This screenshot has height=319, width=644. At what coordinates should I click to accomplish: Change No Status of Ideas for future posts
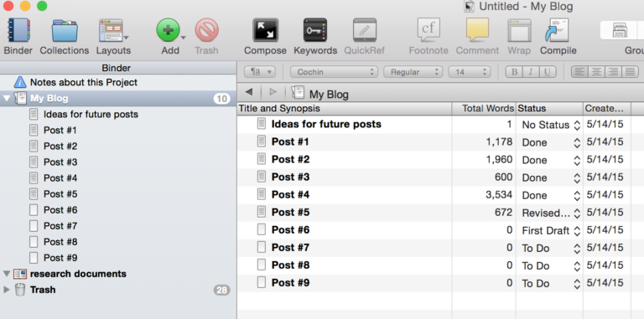[551, 125]
